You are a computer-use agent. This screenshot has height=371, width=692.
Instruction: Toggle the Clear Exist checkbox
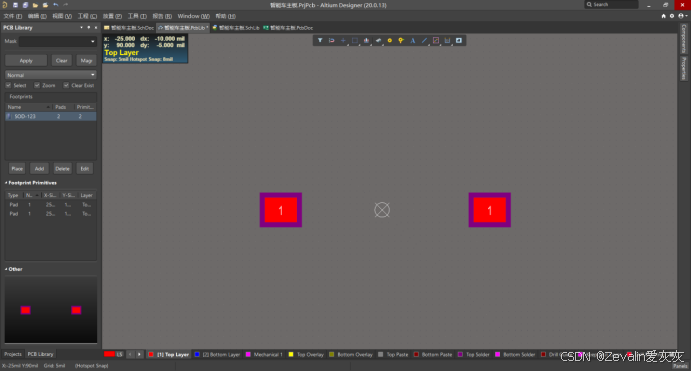point(66,85)
